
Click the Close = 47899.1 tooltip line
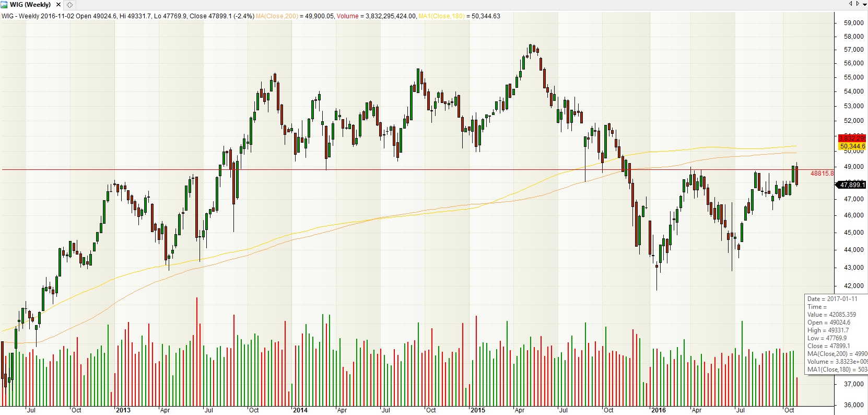coord(829,346)
